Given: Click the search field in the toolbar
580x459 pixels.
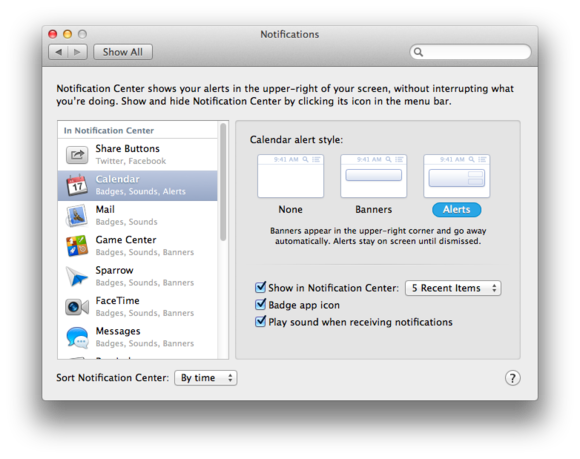Looking at the screenshot, I should [471, 52].
